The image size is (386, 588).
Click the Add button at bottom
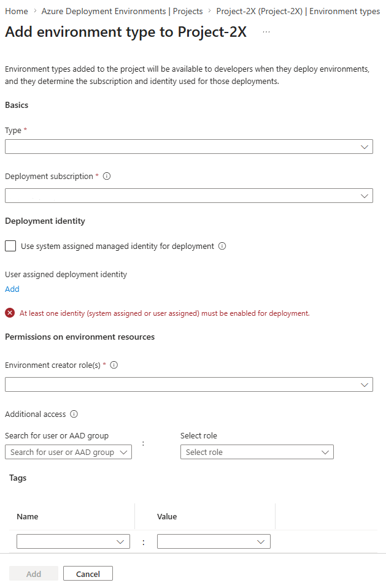point(34,574)
